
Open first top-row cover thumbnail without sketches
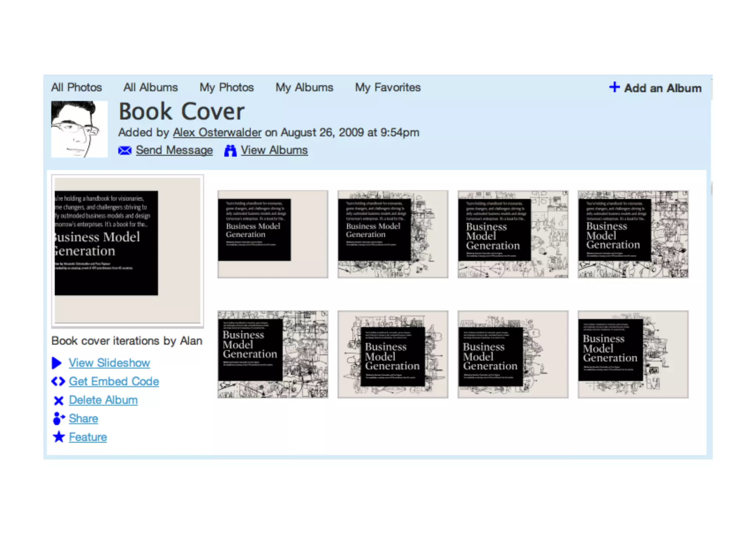(x=272, y=234)
